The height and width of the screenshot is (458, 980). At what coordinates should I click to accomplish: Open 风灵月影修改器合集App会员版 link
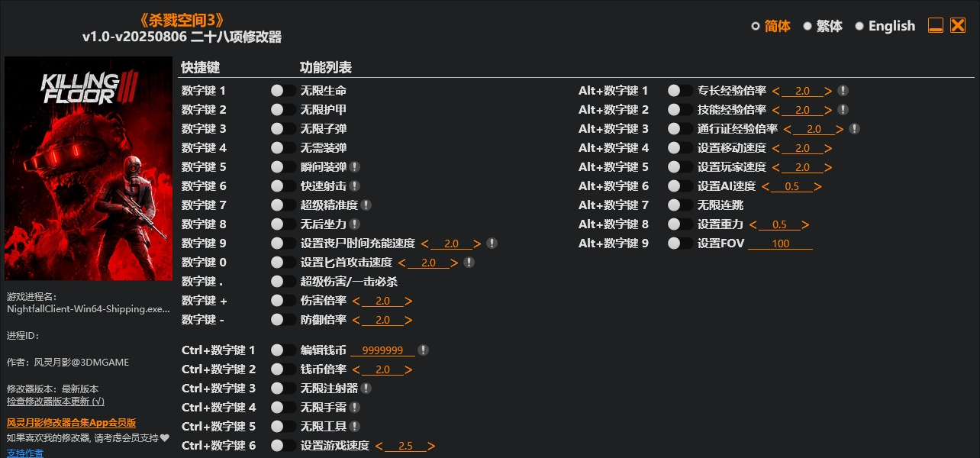click(x=71, y=422)
